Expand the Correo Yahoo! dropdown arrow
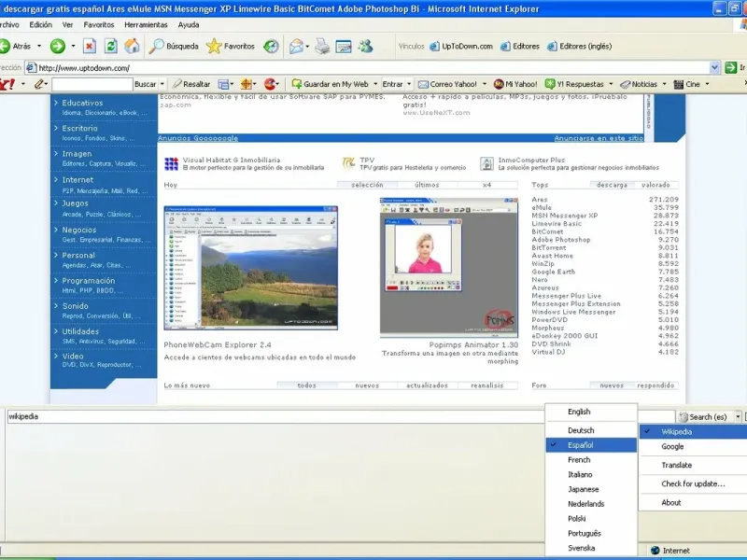Viewport: 747px width, 560px height. coord(485,84)
